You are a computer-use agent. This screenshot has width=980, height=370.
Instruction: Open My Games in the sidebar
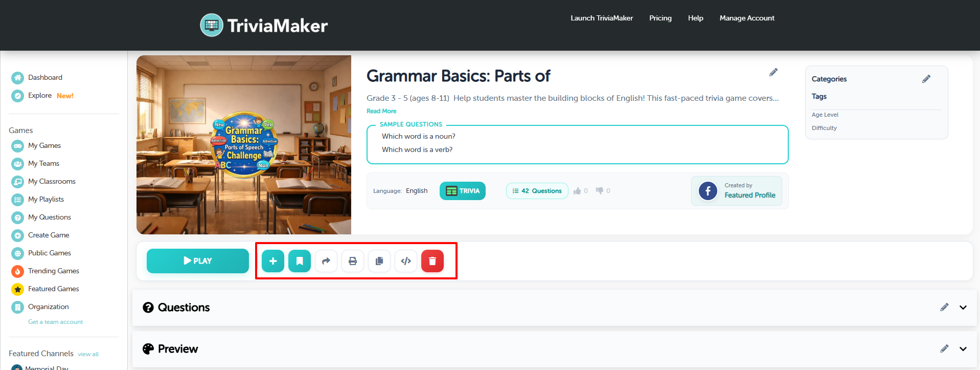point(44,146)
